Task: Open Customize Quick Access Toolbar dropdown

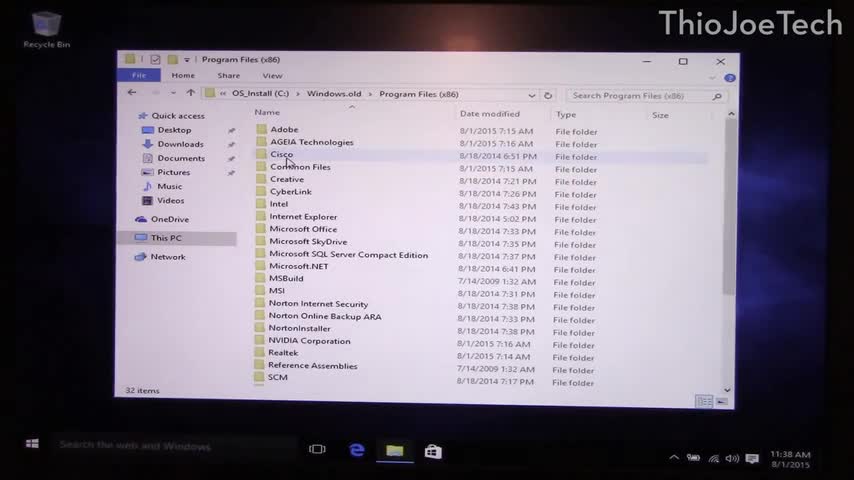Action: pos(187,59)
